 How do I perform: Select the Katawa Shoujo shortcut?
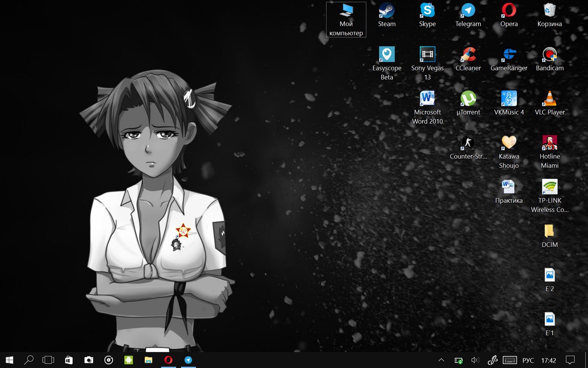point(509,152)
